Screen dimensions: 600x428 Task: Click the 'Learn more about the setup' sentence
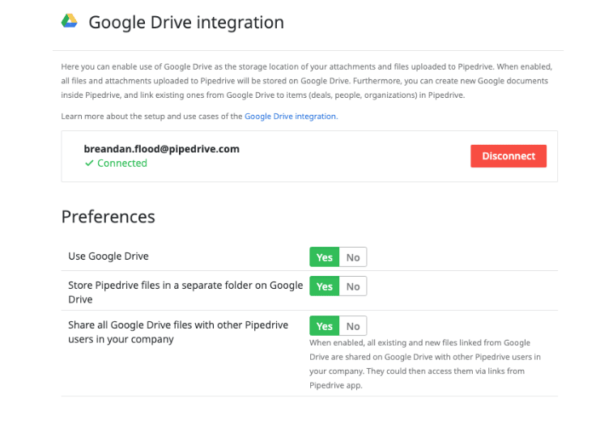(199, 116)
